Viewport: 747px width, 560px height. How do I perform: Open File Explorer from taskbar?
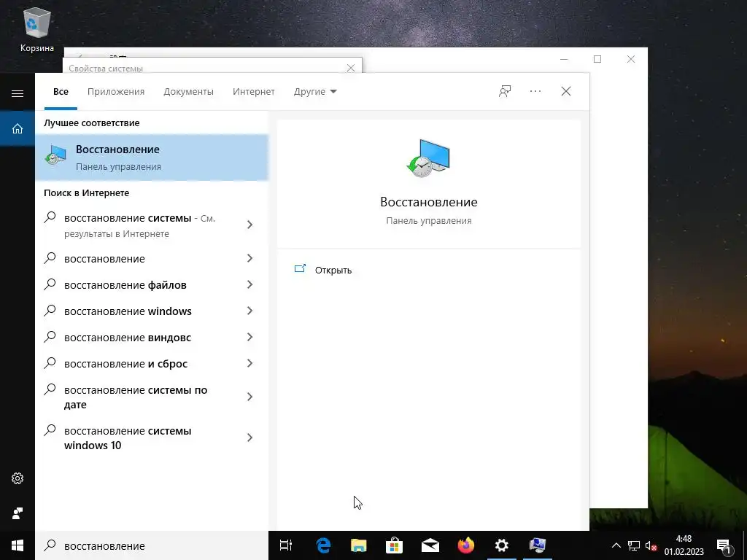pos(359,545)
